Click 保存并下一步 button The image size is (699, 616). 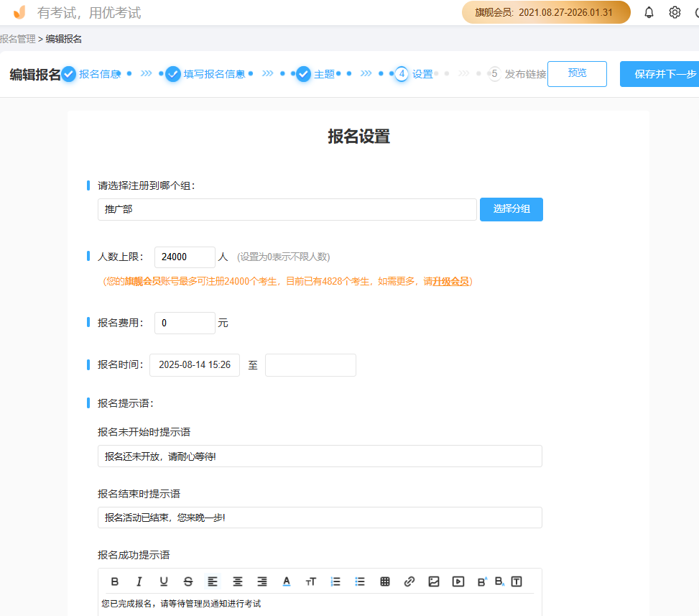click(x=659, y=74)
